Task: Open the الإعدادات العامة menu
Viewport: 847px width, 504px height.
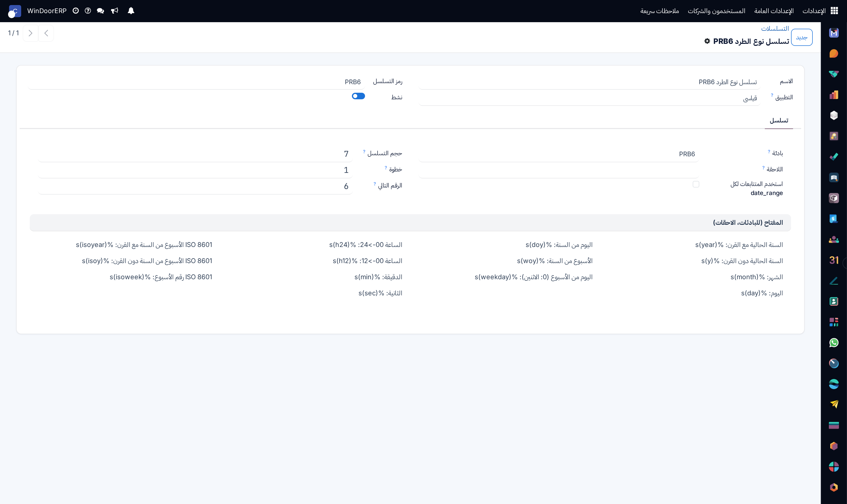Action: (774, 11)
